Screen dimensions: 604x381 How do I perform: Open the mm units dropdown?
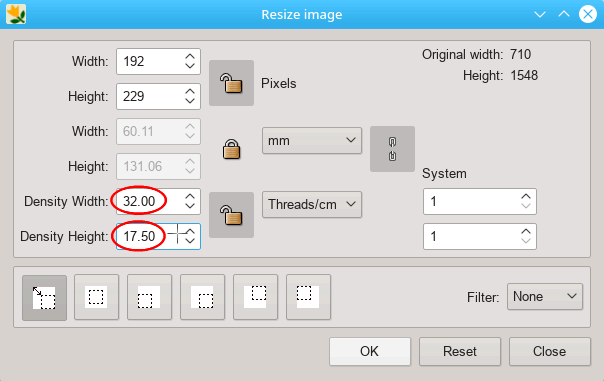coord(312,141)
